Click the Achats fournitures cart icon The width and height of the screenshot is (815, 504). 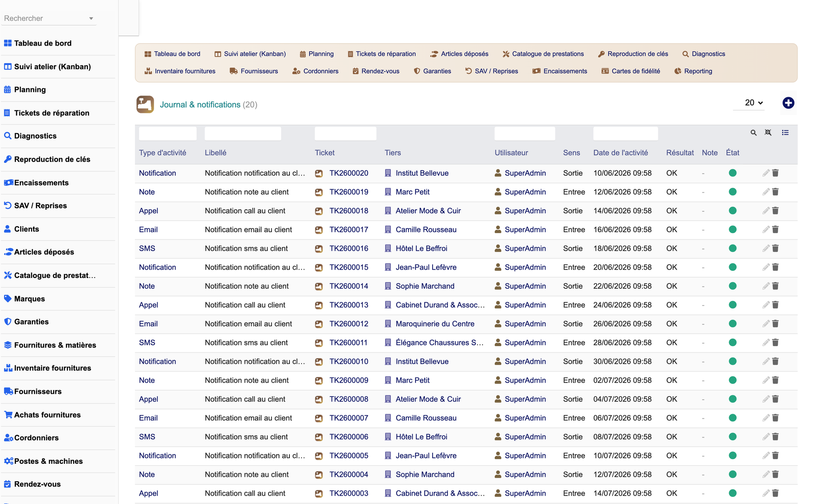point(8,415)
